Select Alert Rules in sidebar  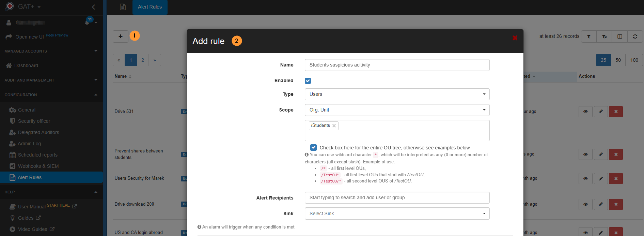tap(51, 177)
